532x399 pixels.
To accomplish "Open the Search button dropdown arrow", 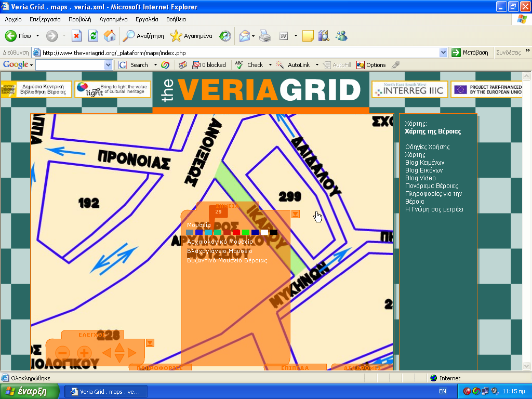I will click(x=155, y=65).
